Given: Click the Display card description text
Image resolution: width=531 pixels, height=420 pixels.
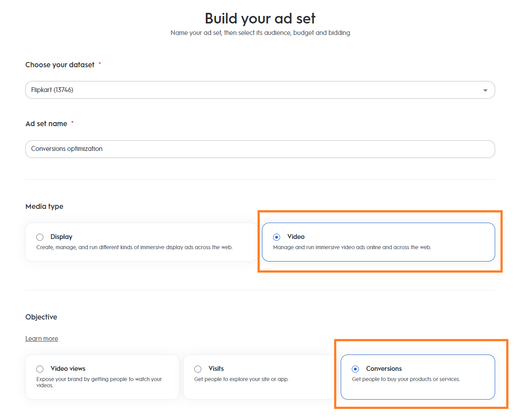Looking at the screenshot, I should tap(134, 247).
